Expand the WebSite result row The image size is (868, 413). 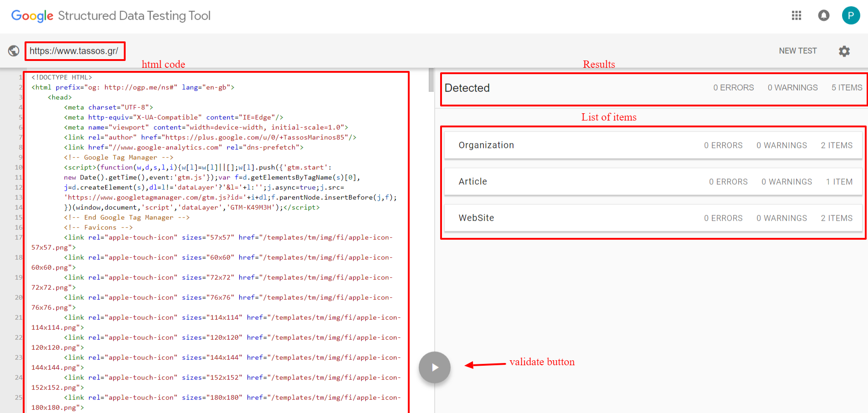click(653, 218)
